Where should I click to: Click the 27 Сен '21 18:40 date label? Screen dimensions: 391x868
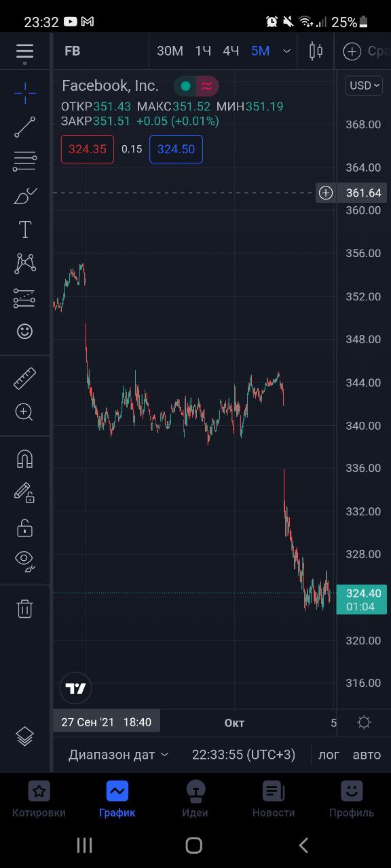(x=107, y=722)
